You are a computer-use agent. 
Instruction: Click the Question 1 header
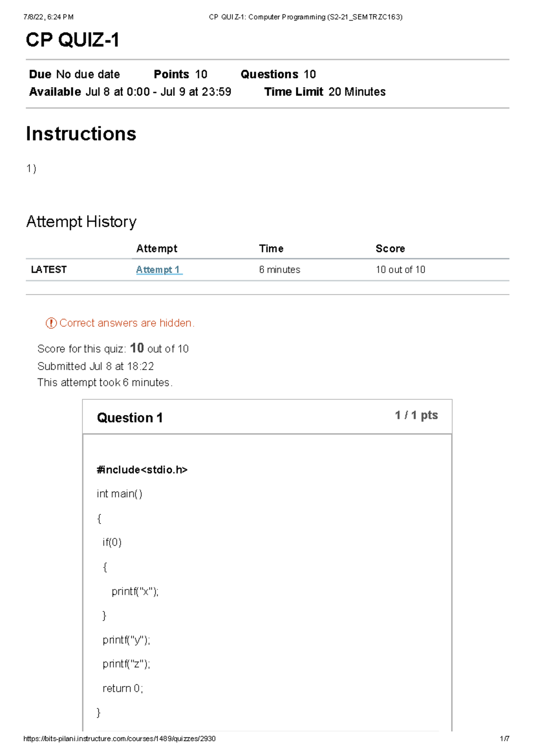pyautogui.click(x=129, y=418)
